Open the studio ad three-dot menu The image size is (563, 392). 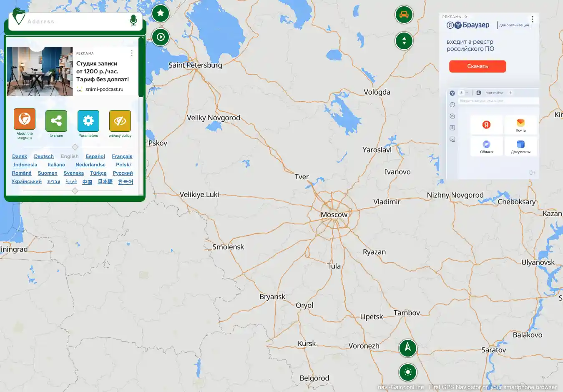tap(132, 53)
